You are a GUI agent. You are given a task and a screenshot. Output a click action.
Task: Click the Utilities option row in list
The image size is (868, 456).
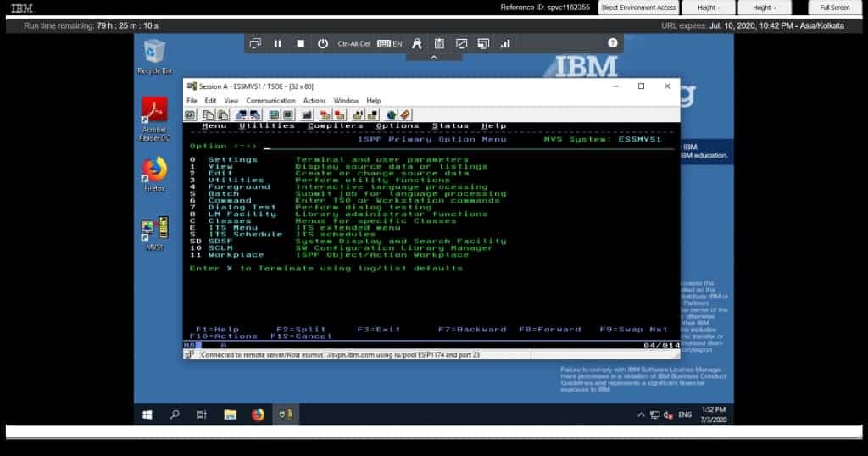[x=320, y=181]
